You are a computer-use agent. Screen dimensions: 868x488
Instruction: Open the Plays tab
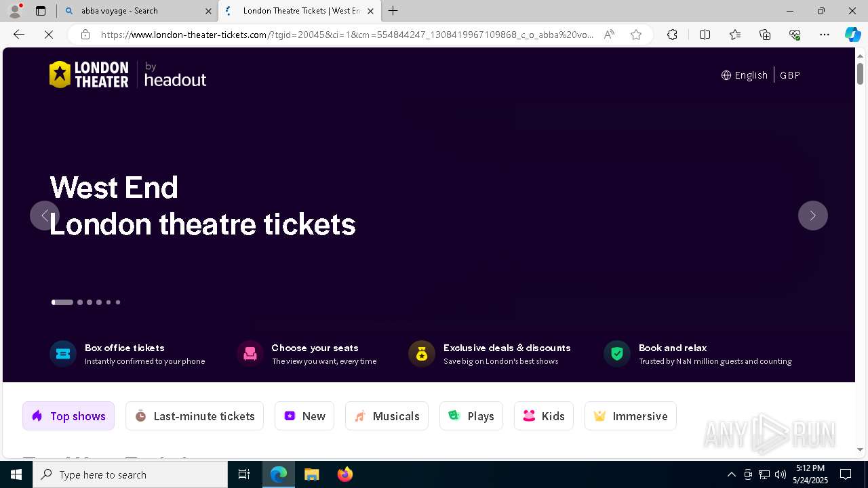click(x=471, y=416)
